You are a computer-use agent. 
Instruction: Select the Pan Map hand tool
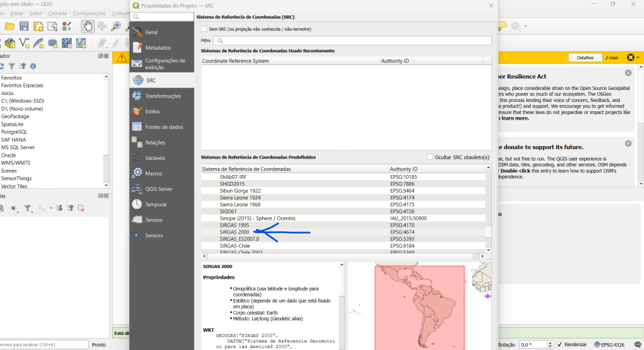point(87,26)
